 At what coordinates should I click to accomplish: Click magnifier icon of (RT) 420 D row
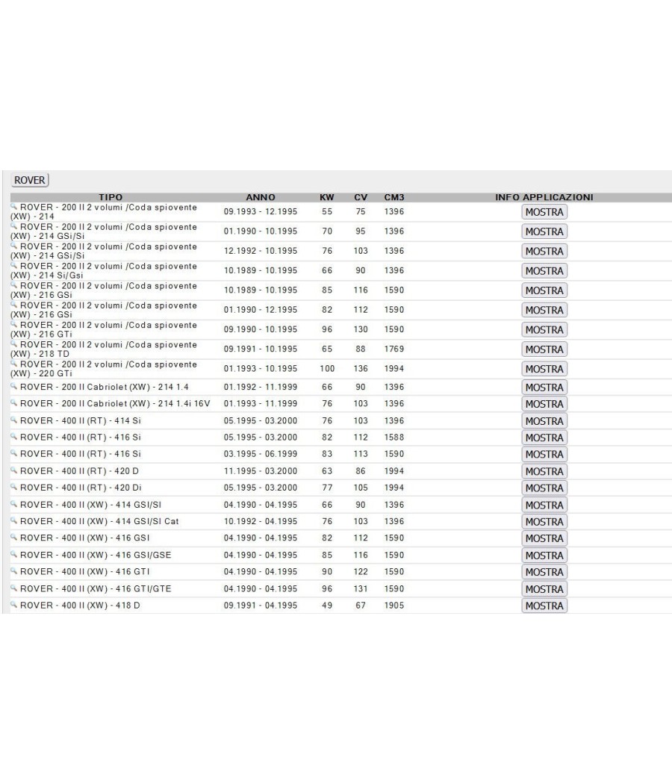coord(14,470)
